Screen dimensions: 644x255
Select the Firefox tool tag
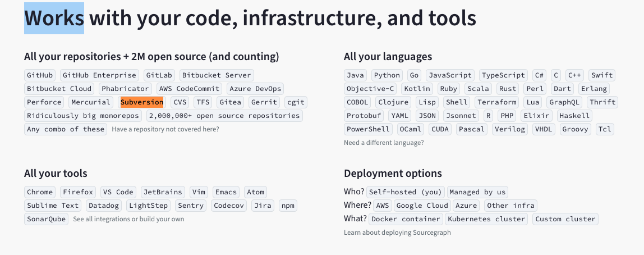(78, 192)
